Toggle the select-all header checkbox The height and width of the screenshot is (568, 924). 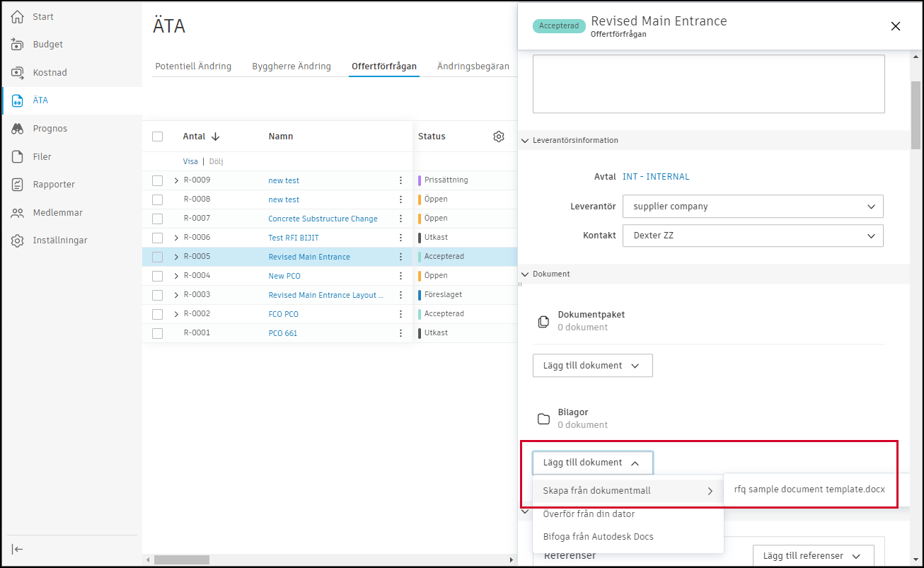[157, 137]
